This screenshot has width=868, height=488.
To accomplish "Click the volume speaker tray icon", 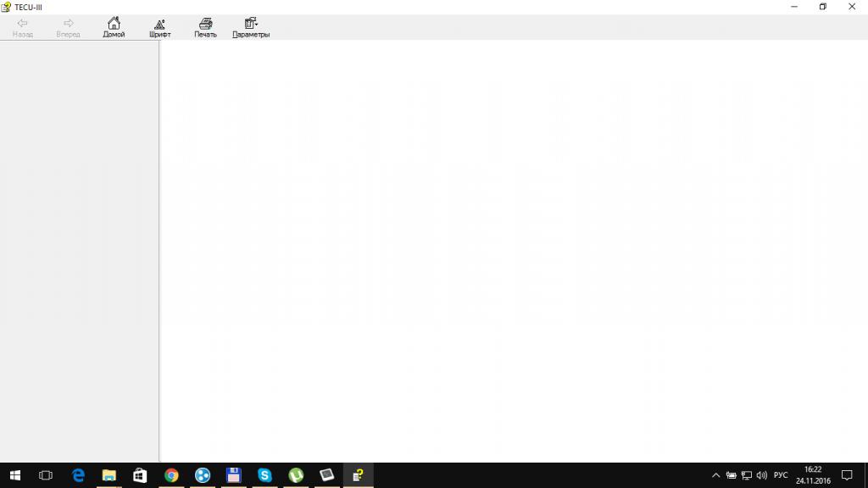I will pos(762,475).
